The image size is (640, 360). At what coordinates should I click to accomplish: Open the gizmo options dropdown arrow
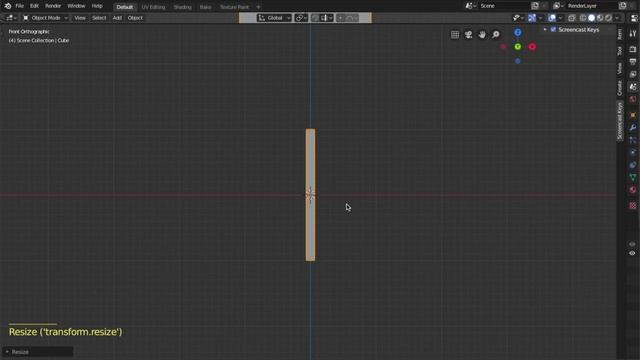[540, 18]
